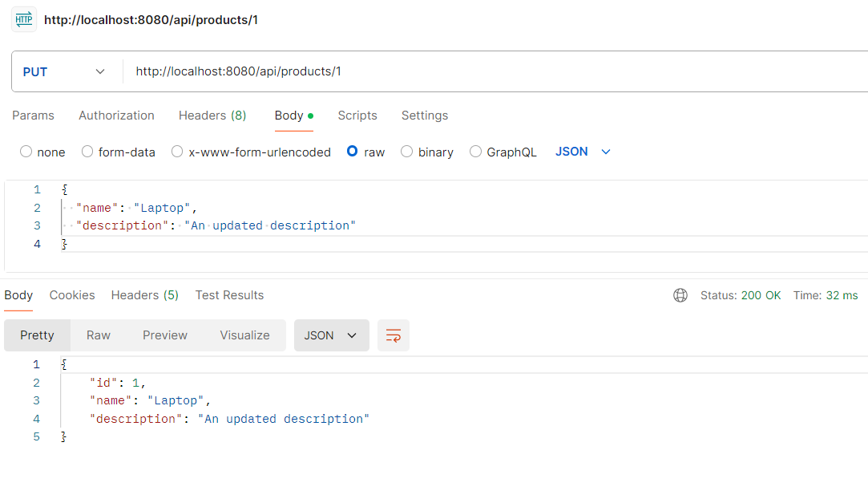
Task: Switch to the Params tab
Action: point(33,116)
